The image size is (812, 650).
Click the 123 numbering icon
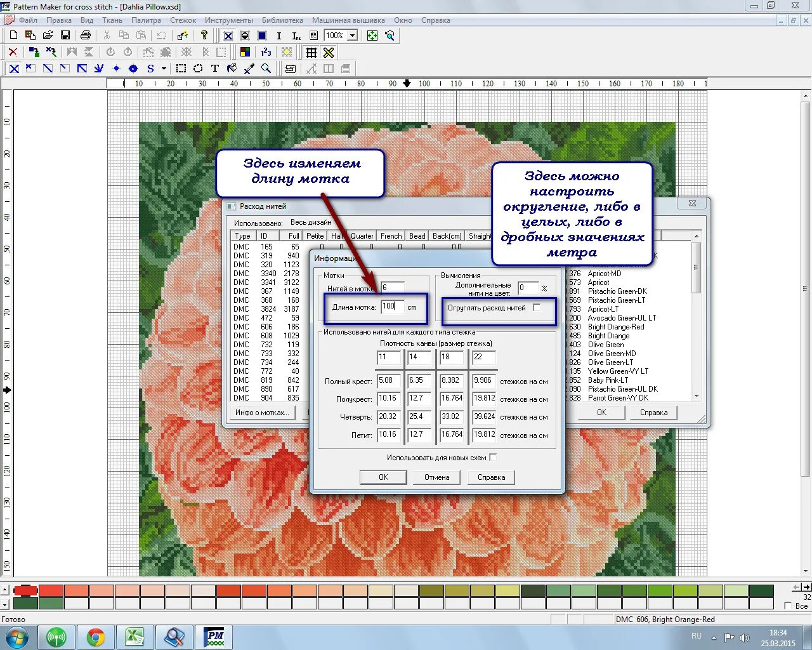click(x=266, y=52)
